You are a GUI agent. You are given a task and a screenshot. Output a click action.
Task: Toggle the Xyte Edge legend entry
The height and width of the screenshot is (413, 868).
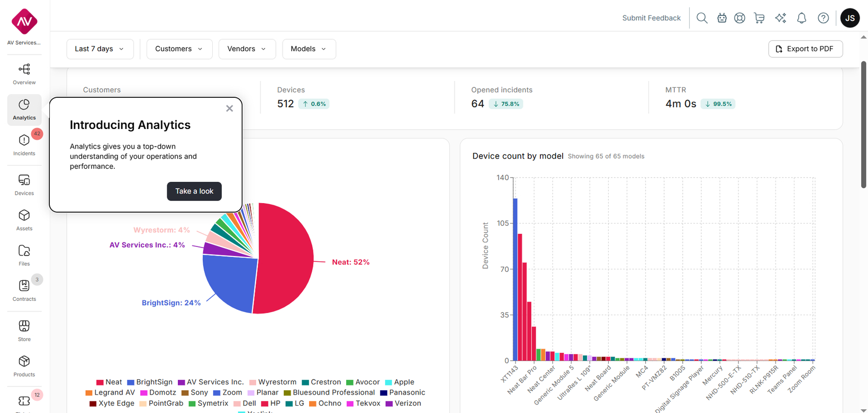[x=112, y=403]
